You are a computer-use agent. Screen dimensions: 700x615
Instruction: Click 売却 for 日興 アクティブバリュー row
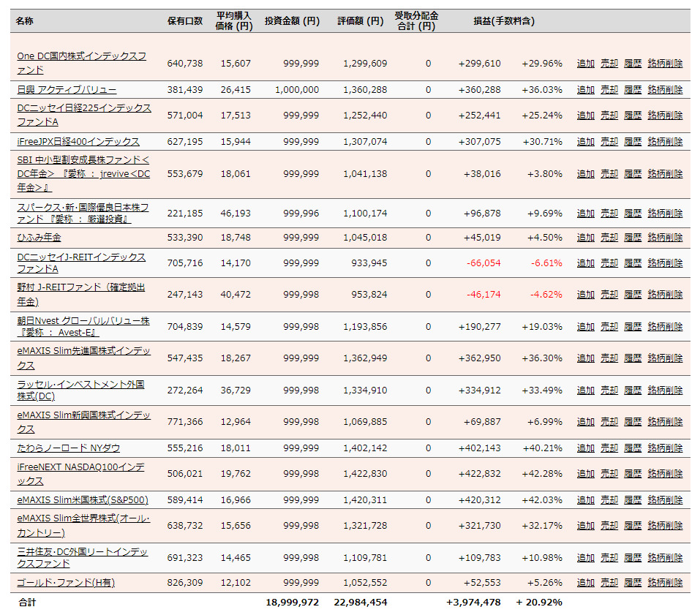(609, 90)
